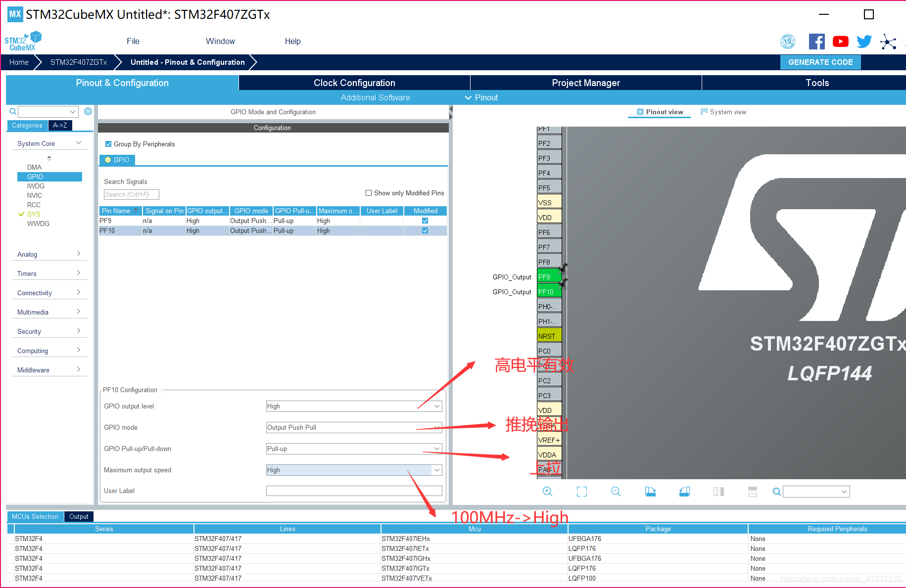The width and height of the screenshot is (906, 588).
Task: Open the Help menu
Action: tap(293, 41)
